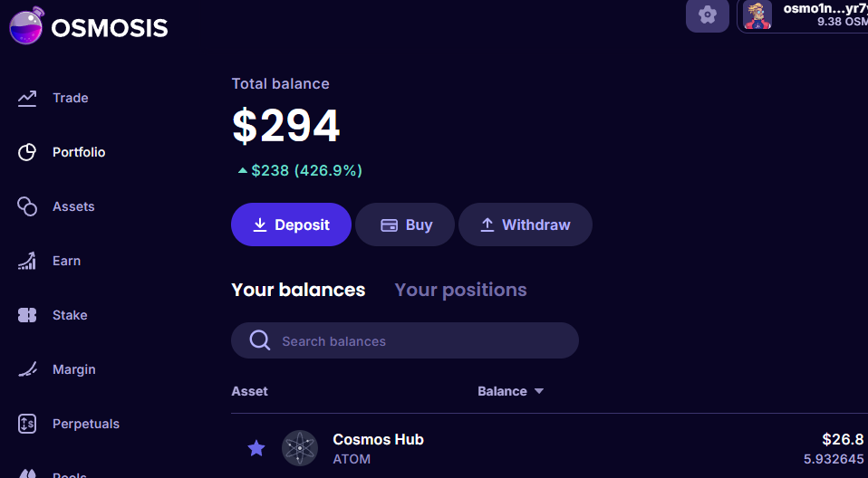Switch to Your positions tab

coord(460,290)
